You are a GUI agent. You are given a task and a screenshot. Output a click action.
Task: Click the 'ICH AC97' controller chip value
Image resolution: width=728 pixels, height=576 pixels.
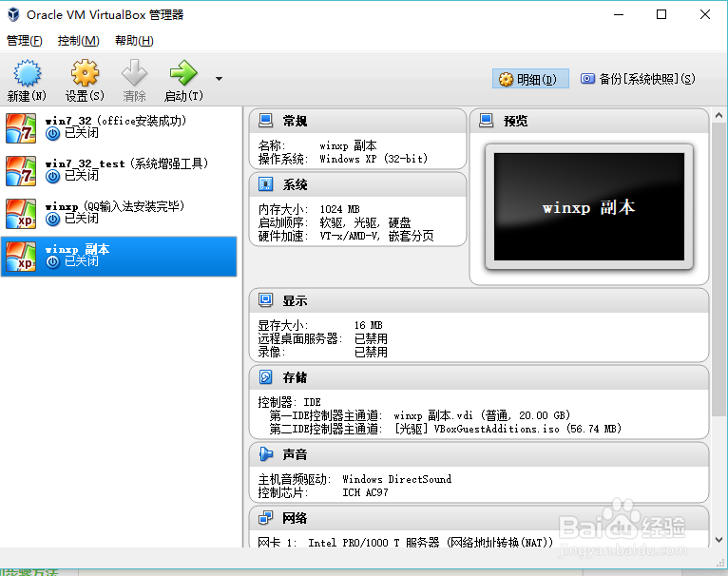(365, 492)
